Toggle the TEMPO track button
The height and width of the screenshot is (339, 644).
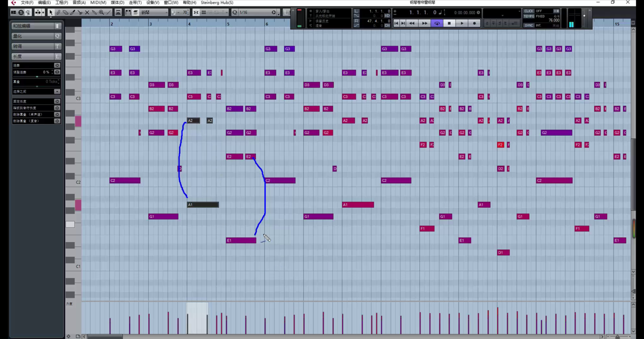point(529,16)
